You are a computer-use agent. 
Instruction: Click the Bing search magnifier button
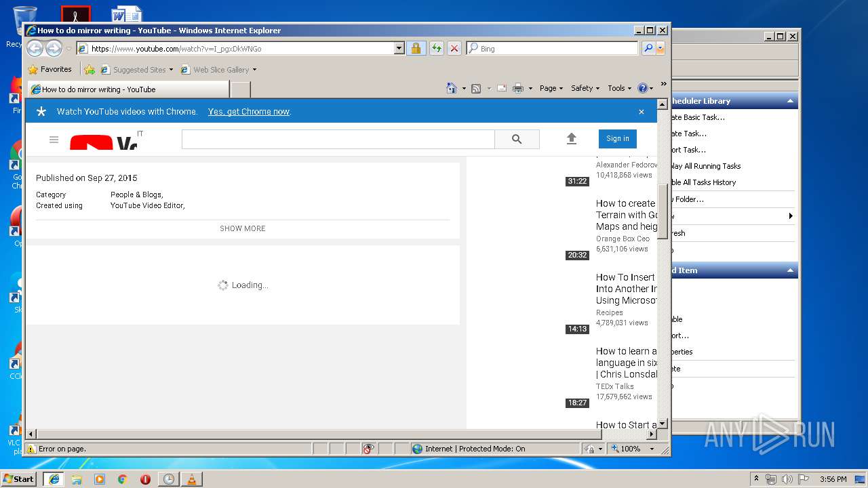(648, 48)
